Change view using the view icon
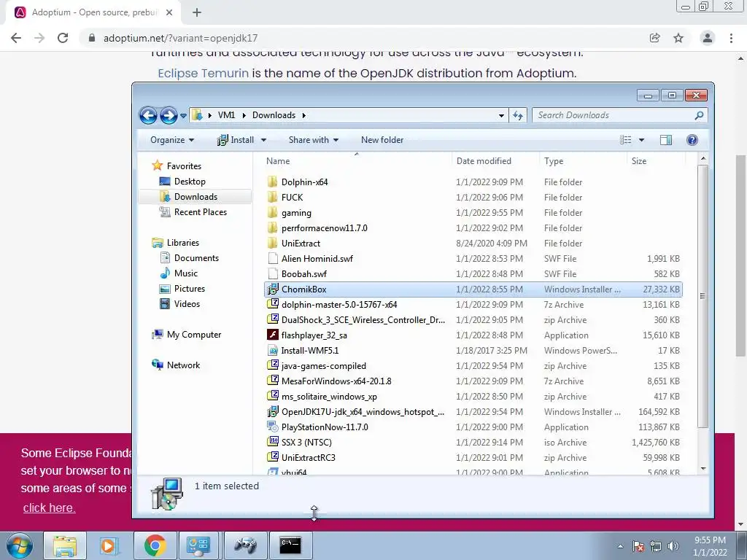 coord(625,140)
